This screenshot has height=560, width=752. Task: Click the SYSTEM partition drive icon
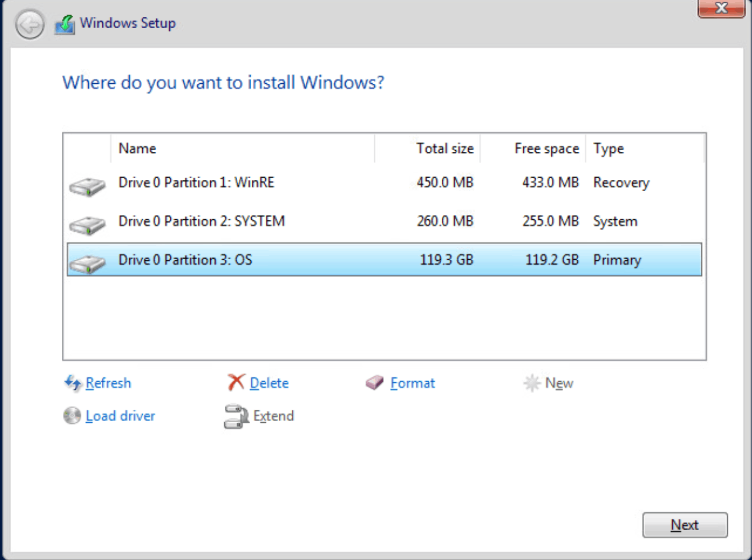[87, 225]
